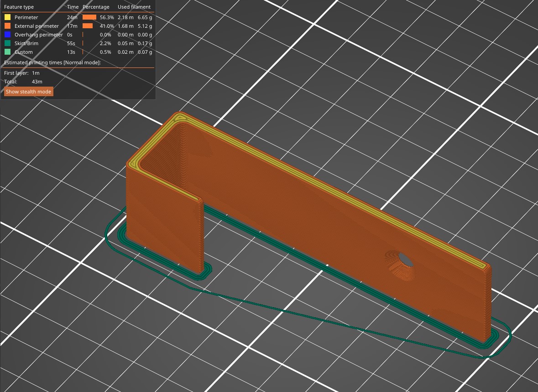Click the Estimated printing times label
Viewport: 538px width, 392px height.
[52, 62]
